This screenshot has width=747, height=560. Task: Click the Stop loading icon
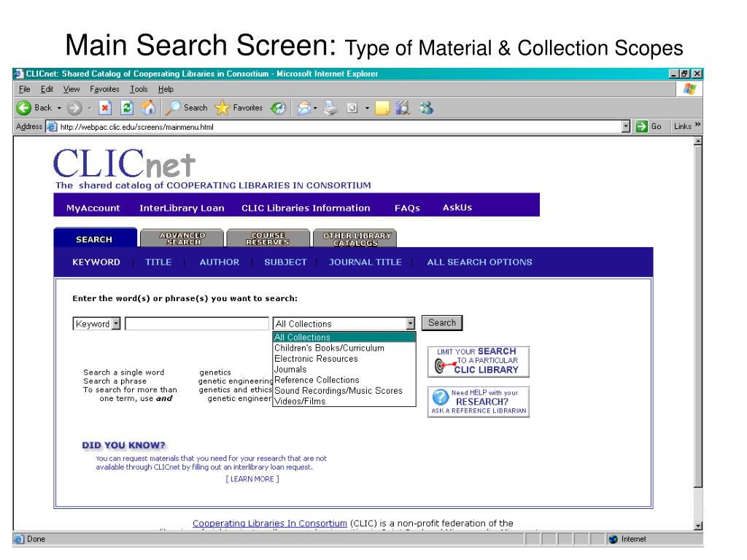(105, 108)
